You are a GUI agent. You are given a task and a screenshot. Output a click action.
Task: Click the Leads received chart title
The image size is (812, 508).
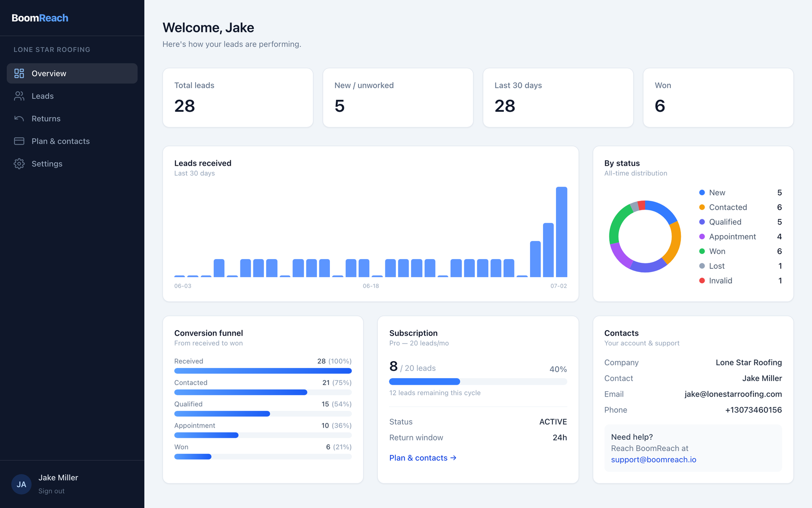pyautogui.click(x=203, y=163)
